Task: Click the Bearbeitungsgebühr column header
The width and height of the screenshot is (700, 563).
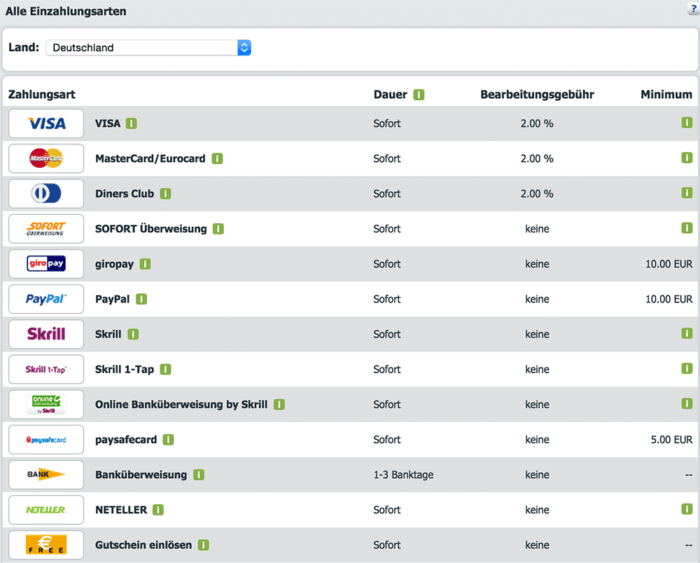Action: click(x=537, y=95)
